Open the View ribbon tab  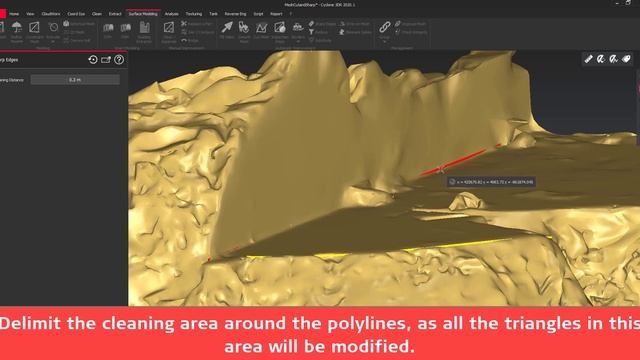coord(30,14)
